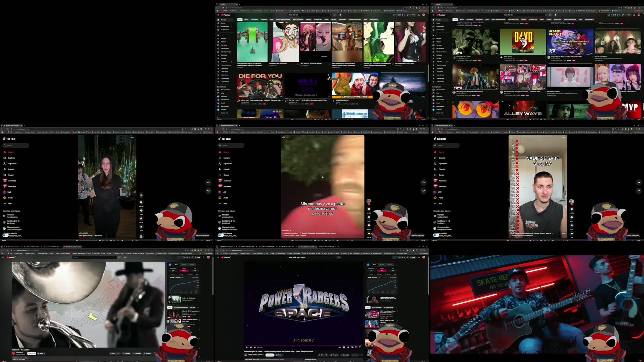Image resolution: width=644 pixels, height=362 pixels.
Task: Click Compartir under Calibre 50 video
Action: [126, 354]
